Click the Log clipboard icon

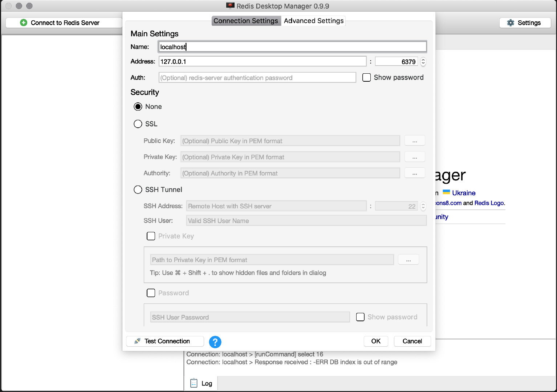tap(194, 383)
